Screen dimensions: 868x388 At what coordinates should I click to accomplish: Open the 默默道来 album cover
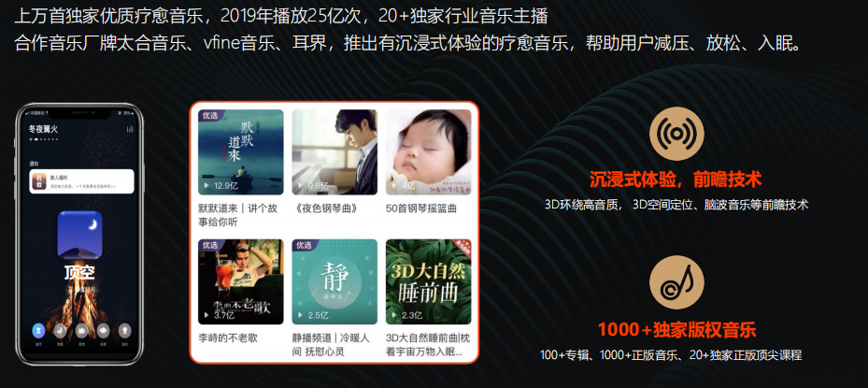[241, 151]
